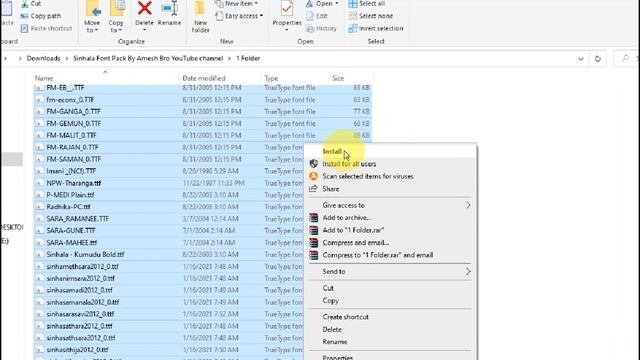Screen dimensions: 640x360
Task: Click the share icon in the context menu
Action: [313, 189]
